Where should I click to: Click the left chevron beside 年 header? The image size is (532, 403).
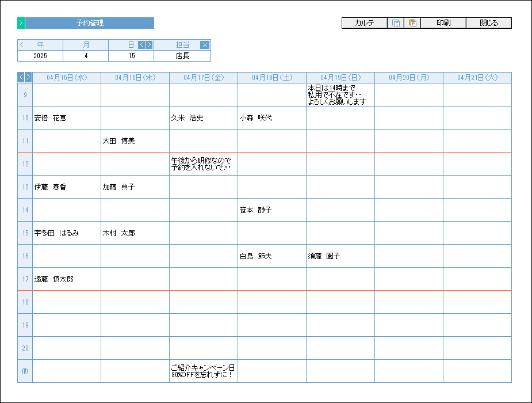(x=22, y=45)
